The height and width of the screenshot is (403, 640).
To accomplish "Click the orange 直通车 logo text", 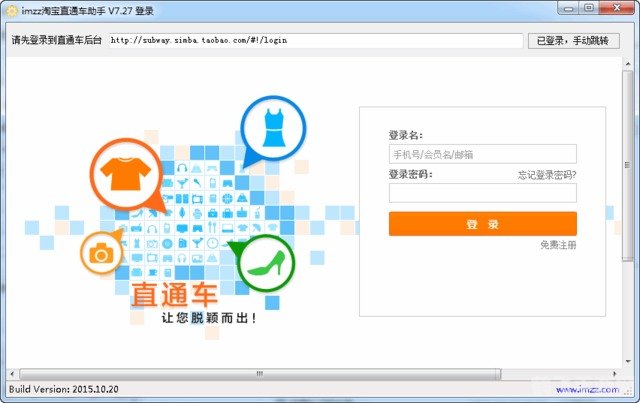I will pyautogui.click(x=173, y=295).
